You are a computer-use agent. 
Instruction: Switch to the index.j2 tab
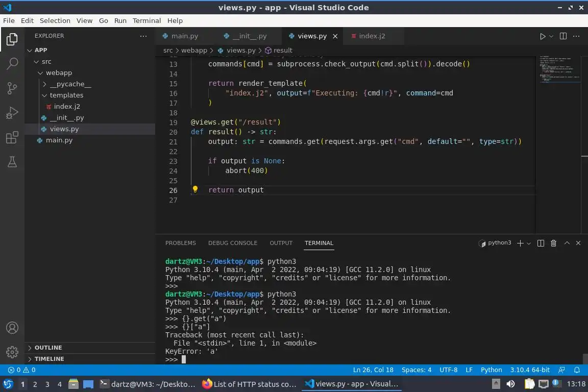pyautogui.click(x=372, y=36)
